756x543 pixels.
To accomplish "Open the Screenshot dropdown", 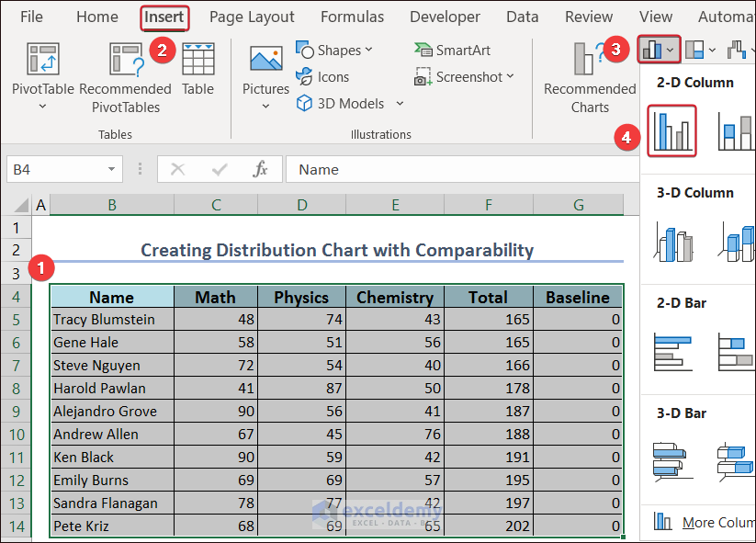I will (x=464, y=77).
